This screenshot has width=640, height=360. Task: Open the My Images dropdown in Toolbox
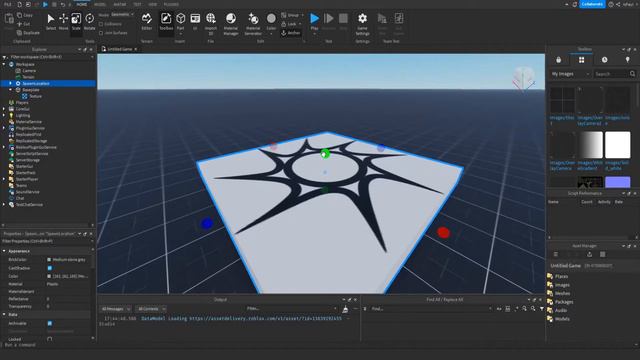[570, 74]
